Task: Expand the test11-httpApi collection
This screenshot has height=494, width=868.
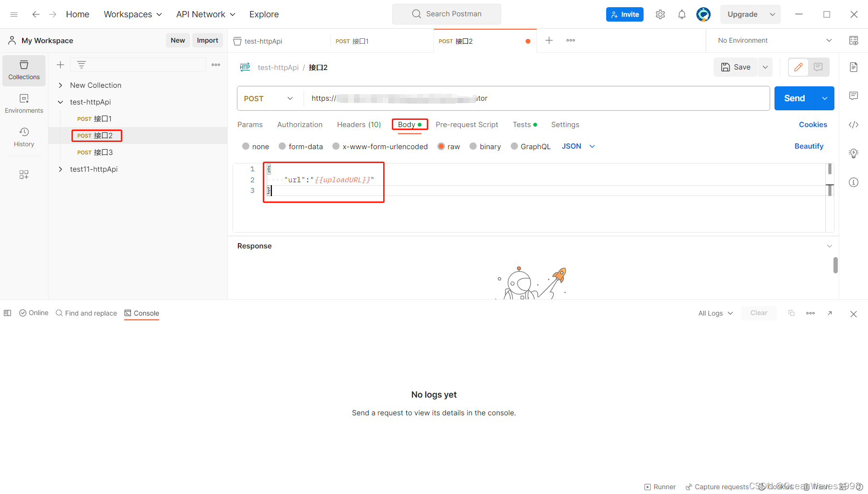Action: tap(60, 169)
